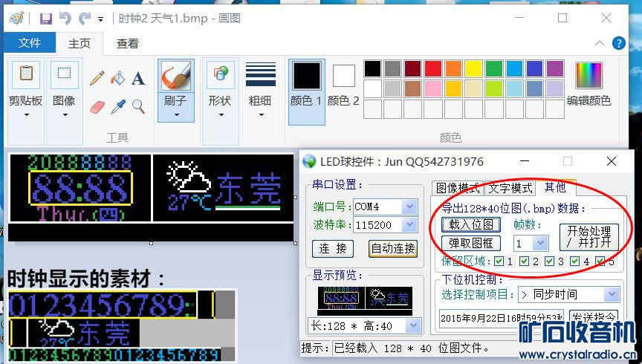The image size is (642, 364).
Task: Click the 载入位图 button
Action: pos(471,224)
